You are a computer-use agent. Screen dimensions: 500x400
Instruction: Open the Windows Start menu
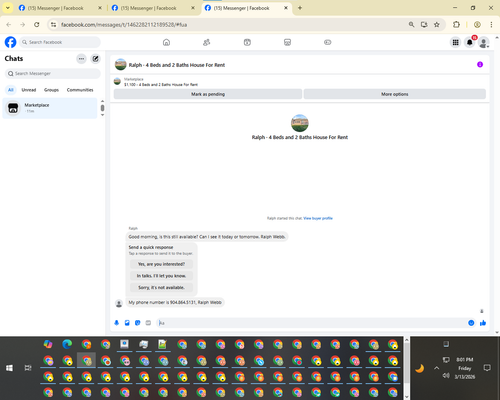[9, 368]
